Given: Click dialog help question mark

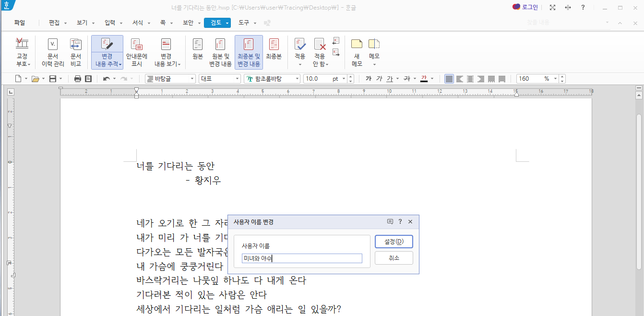Looking at the screenshot, I should [x=400, y=222].
